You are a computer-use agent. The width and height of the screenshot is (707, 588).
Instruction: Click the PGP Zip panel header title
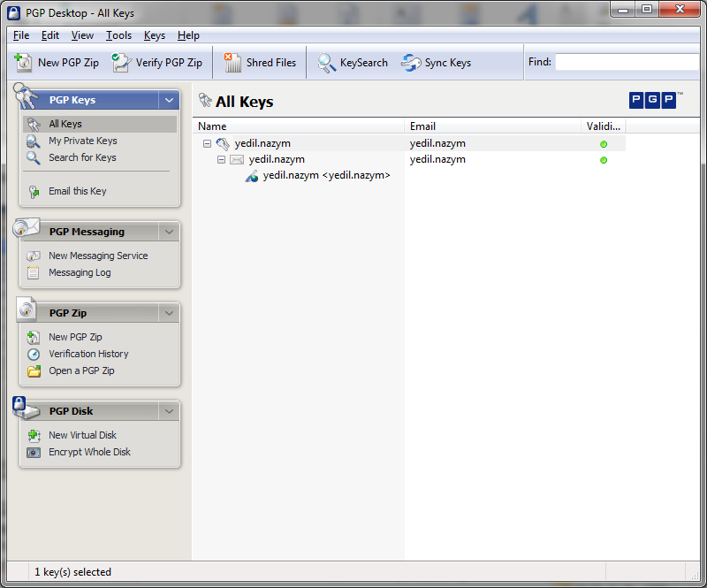pos(68,313)
